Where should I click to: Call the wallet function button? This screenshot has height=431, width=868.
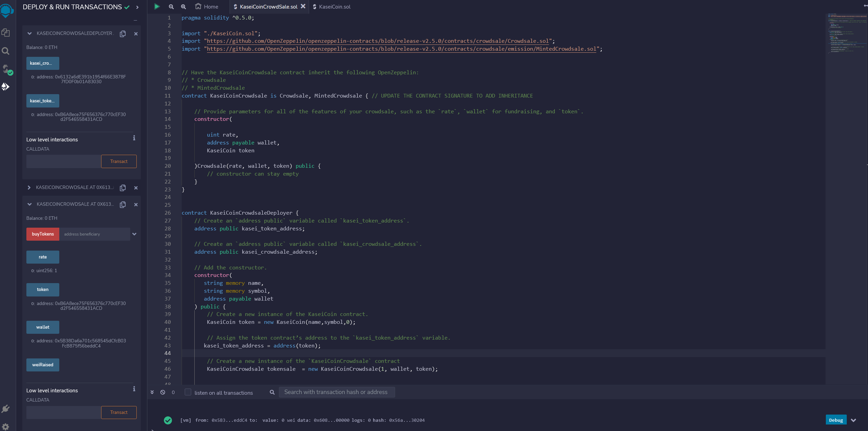pyautogui.click(x=43, y=327)
